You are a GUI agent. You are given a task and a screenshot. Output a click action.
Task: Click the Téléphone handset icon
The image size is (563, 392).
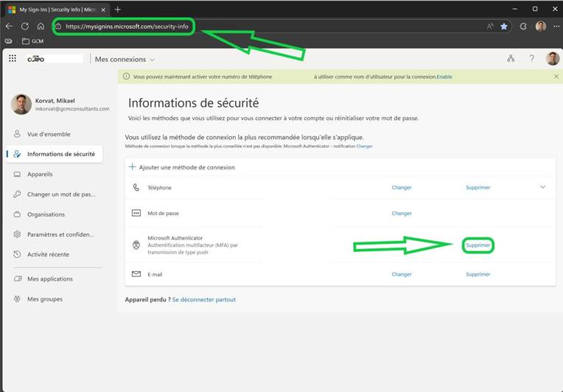coord(136,187)
